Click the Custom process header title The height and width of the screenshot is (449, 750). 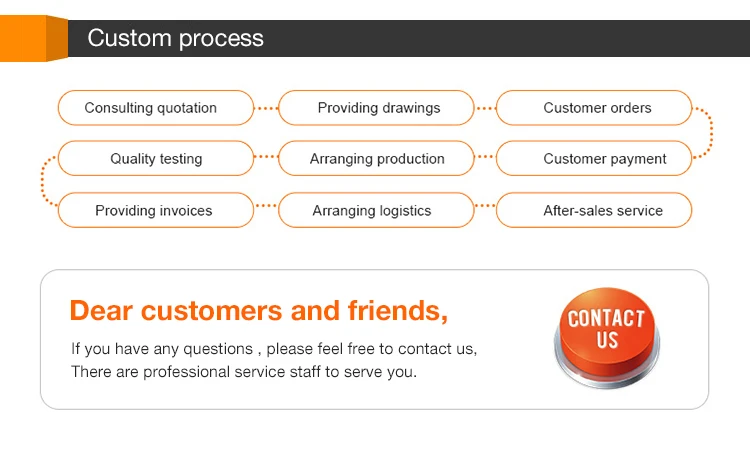(175, 39)
